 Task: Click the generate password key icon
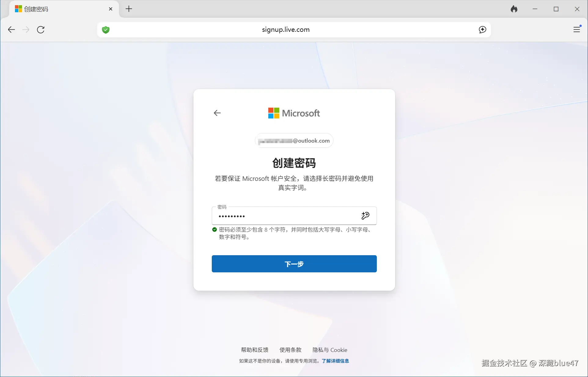point(366,216)
